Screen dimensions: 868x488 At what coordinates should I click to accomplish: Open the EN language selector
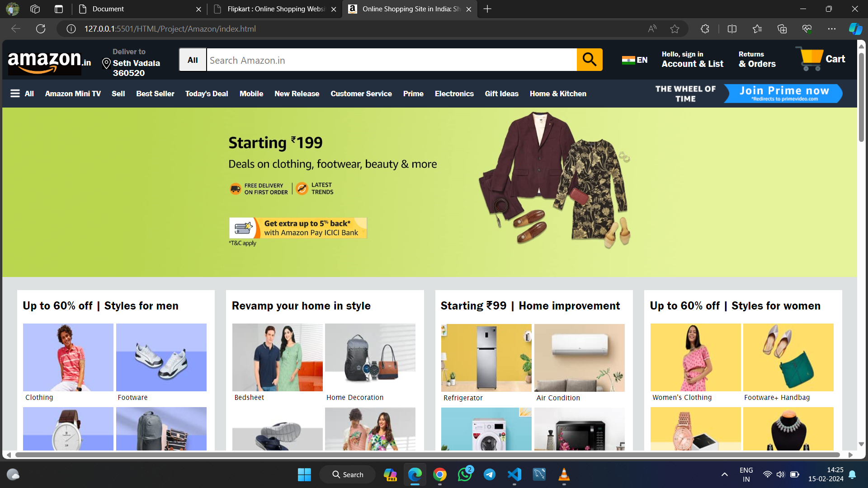[x=635, y=60]
